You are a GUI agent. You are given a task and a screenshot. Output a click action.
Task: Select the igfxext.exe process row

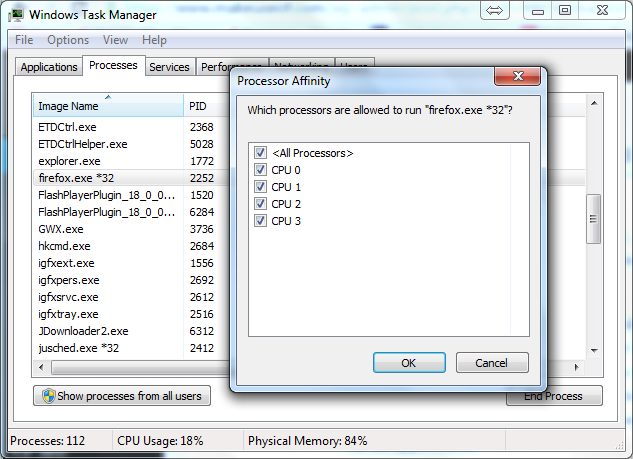tap(131, 263)
